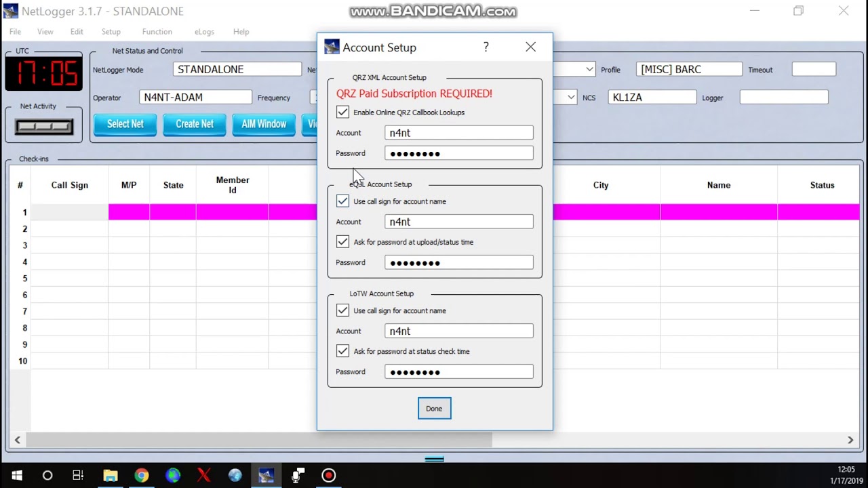Click the Done button

[x=434, y=409]
